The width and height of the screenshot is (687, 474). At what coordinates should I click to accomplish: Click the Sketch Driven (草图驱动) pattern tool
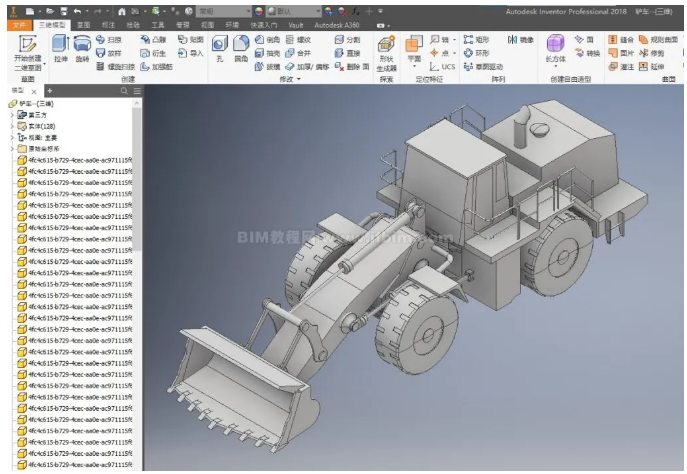[x=483, y=67]
